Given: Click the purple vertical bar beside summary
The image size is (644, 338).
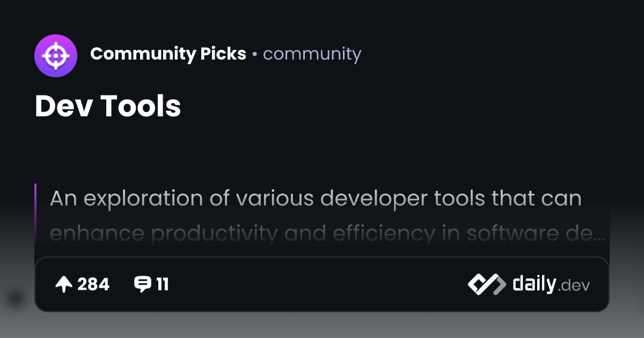Looking at the screenshot, I should pos(35,215).
